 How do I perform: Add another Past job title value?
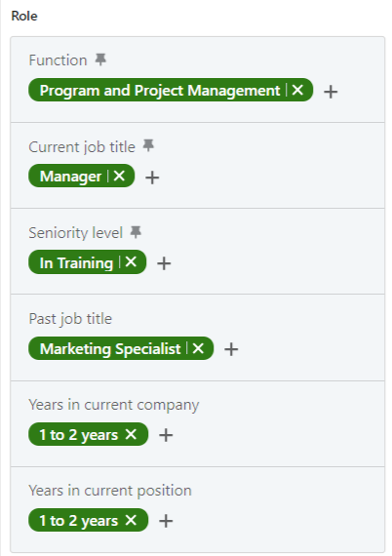point(231,349)
